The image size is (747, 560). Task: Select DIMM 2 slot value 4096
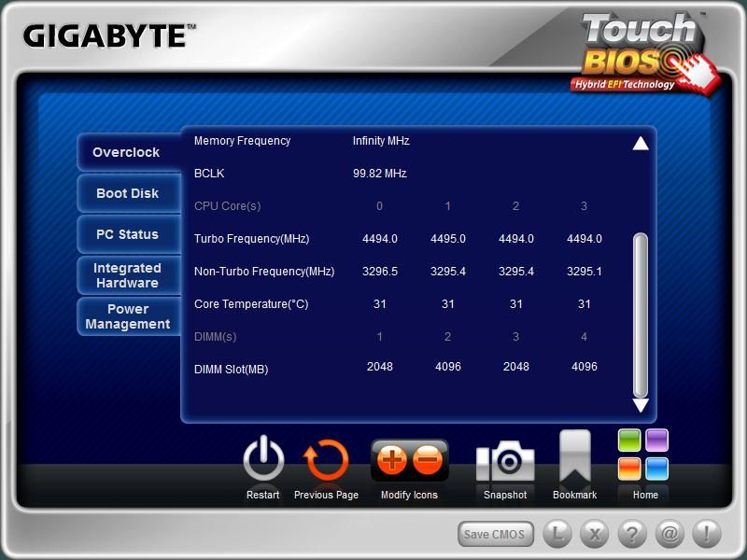(x=448, y=367)
